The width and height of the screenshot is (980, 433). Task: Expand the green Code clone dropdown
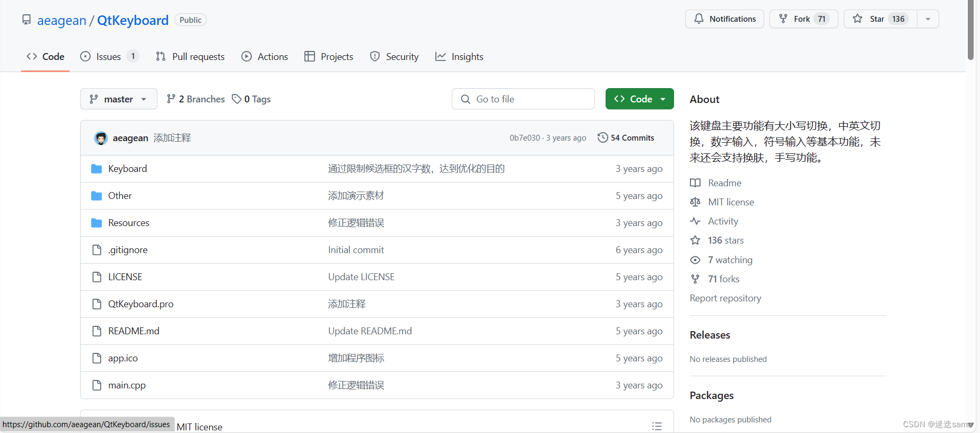(x=640, y=99)
